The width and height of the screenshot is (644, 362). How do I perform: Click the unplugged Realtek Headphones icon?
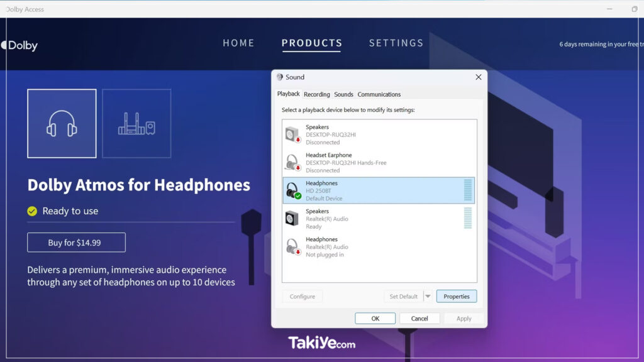pos(293,246)
